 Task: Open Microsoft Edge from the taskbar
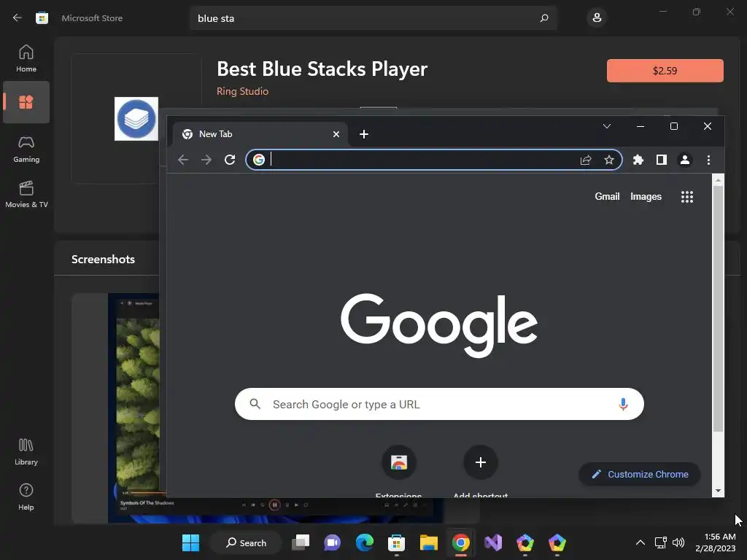tap(365, 542)
